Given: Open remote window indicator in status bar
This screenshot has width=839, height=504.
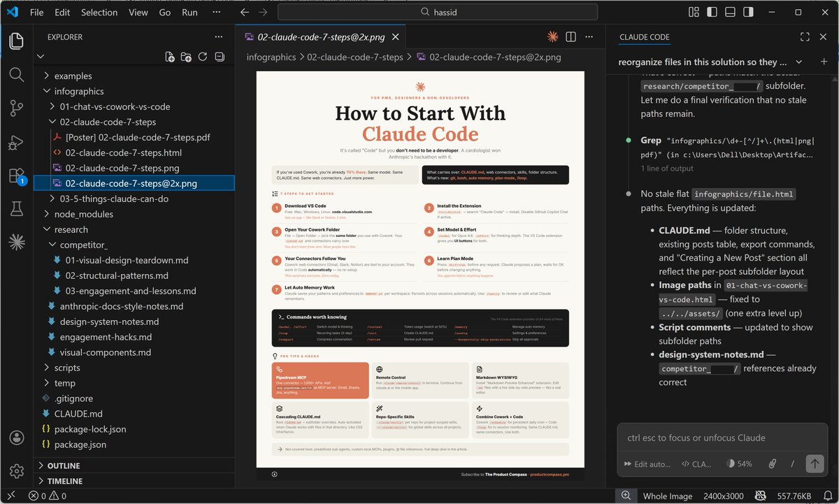Looking at the screenshot, I should 11,496.
